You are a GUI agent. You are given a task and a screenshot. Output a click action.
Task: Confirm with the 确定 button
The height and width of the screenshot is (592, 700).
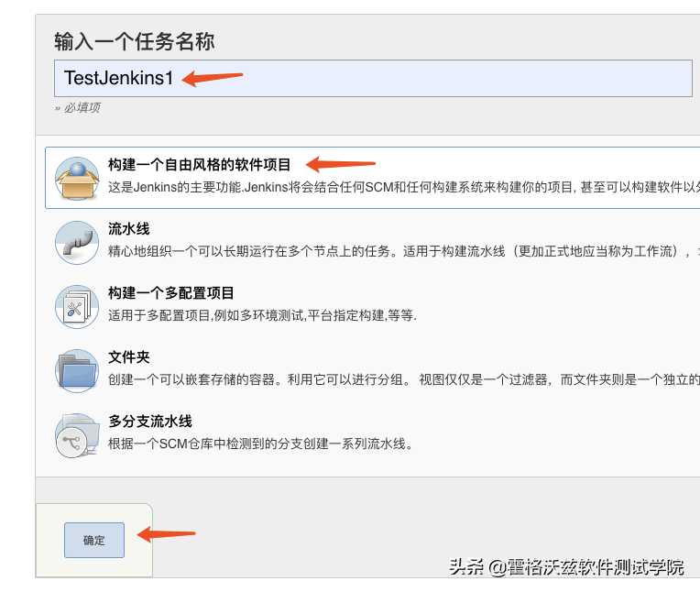tap(94, 540)
